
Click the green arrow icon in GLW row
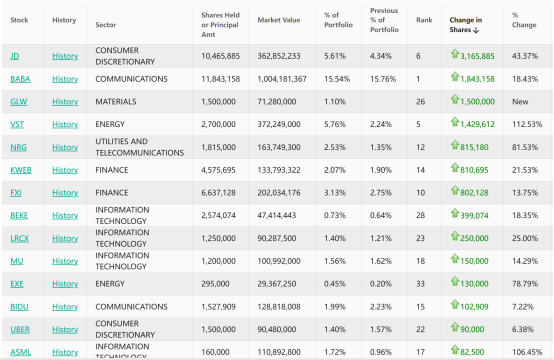(454, 99)
